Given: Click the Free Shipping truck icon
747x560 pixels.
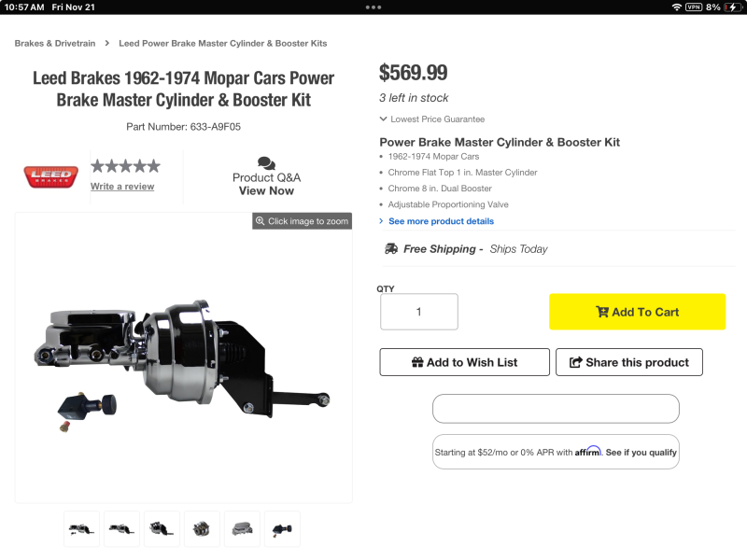Looking at the screenshot, I should (x=391, y=249).
